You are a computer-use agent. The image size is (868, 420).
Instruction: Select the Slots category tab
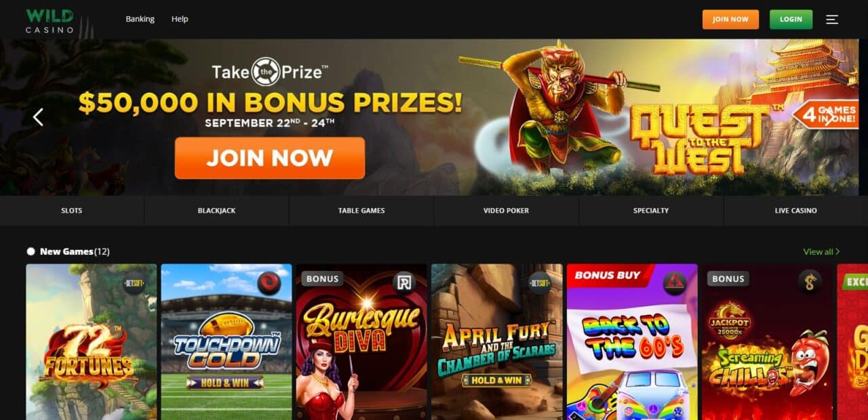(72, 211)
